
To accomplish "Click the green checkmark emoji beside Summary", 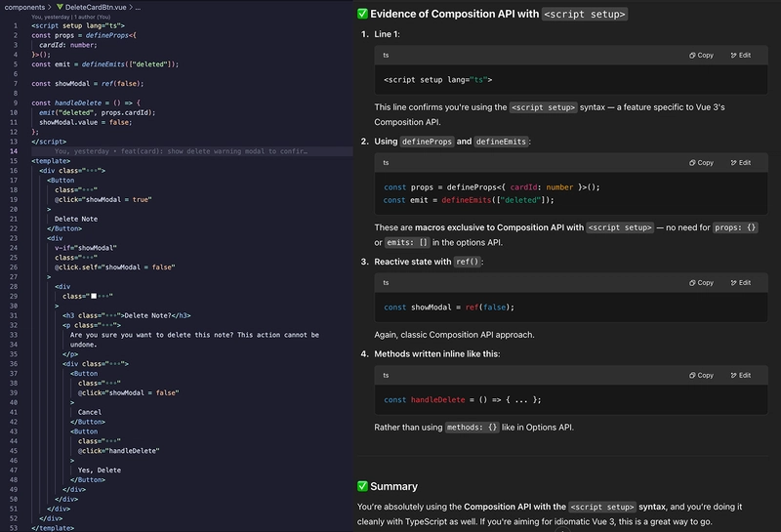I will (362, 486).
